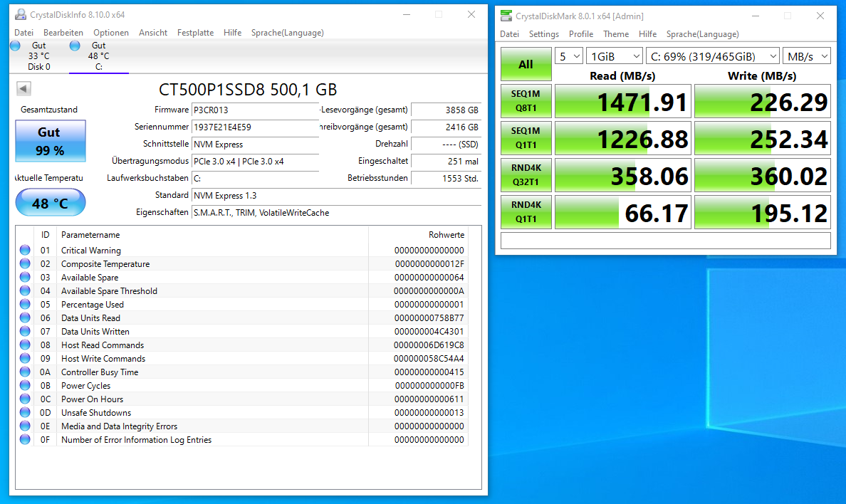The image size is (846, 504).
Task: Open Settings menu in CrystalDiskMark
Action: (544, 34)
